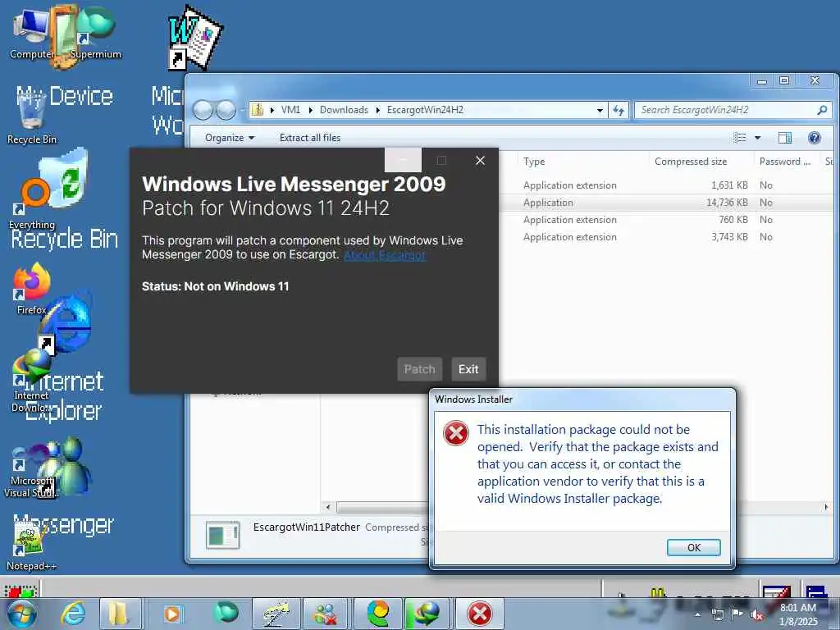This screenshot has height=630, width=840.
Task: Show hidden system tray icons
Action: pos(697,614)
